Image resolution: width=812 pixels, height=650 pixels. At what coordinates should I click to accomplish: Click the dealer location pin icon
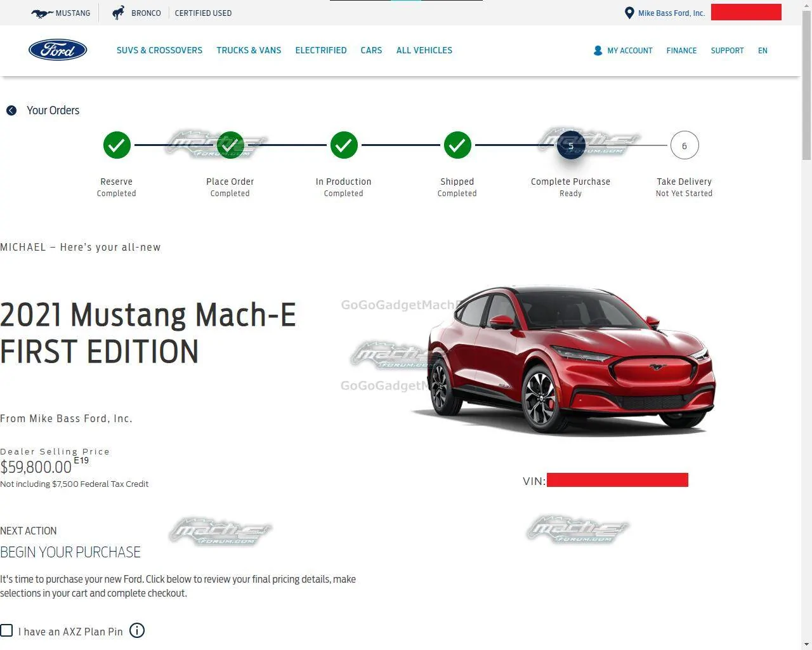coord(629,13)
